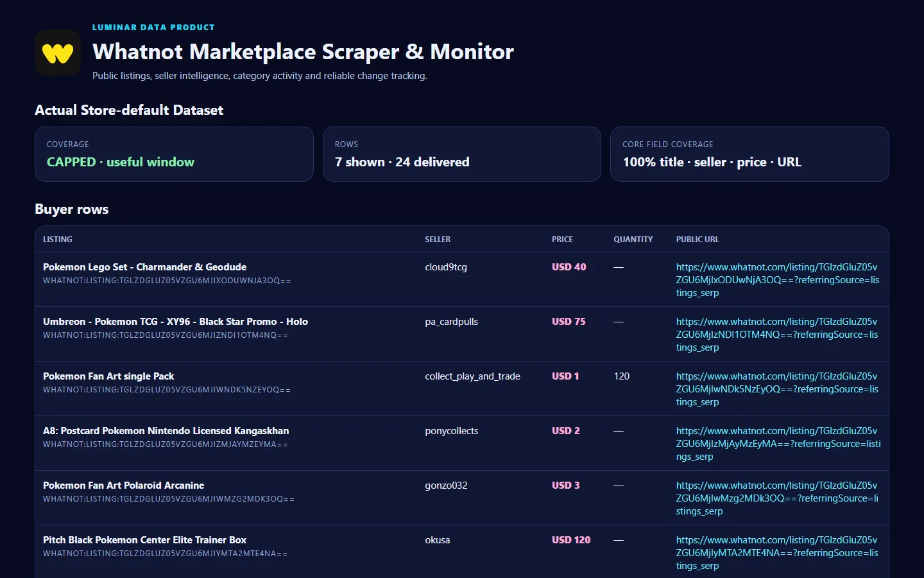The height and width of the screenshot is (578, 924).
Task: Open the Kangaskhan postcard listing URL
Action: click(778, 444)
